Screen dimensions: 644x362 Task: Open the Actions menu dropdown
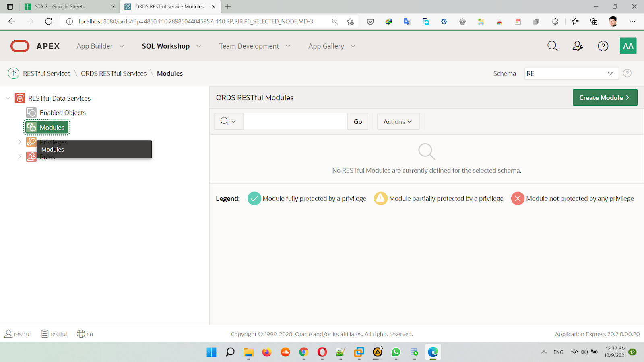pyautogui.click(x=398, y=121)
